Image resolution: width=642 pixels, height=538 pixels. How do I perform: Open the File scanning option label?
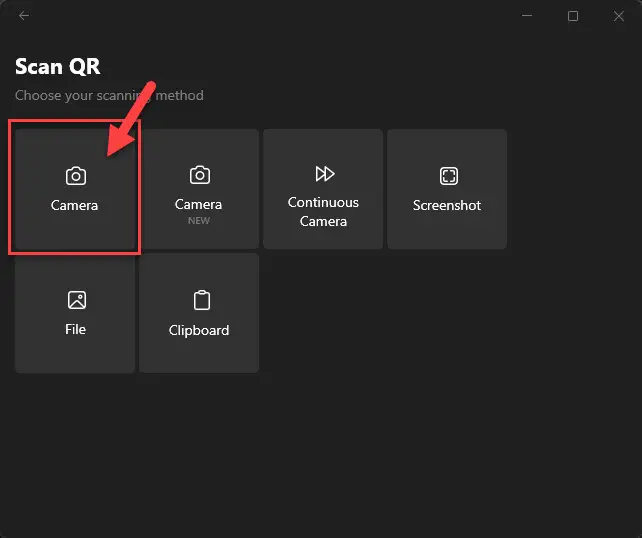pyautogui.click(x=75, y=329)
